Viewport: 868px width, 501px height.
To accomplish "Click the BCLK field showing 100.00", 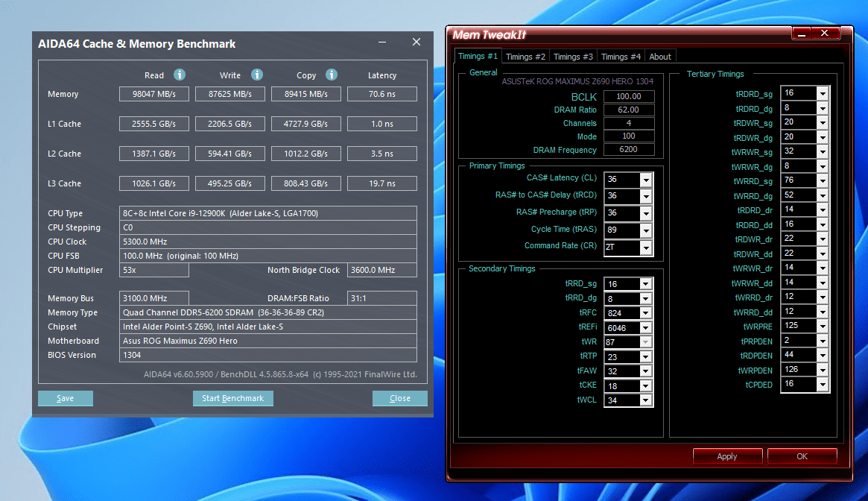I will (x=629, y=96).
